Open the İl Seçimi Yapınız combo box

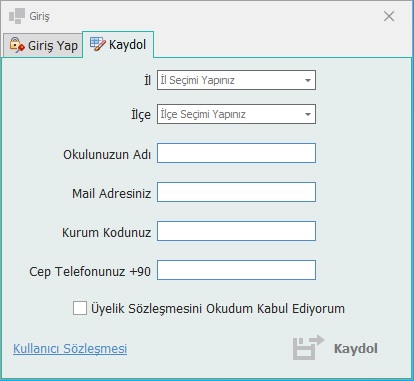pos(236,80)
